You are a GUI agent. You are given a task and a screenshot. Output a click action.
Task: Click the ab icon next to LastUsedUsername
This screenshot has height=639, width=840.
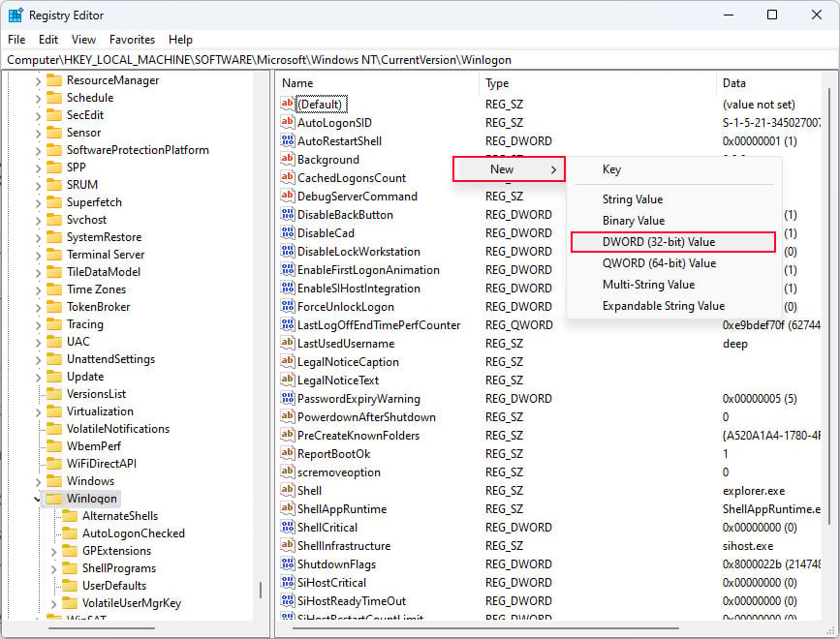pos(286,343)
